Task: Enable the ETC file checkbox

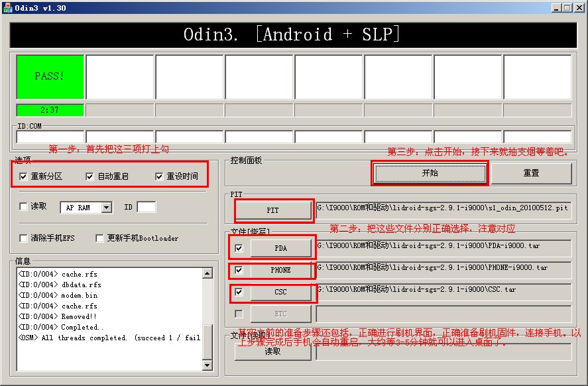Action: [238, 314]
